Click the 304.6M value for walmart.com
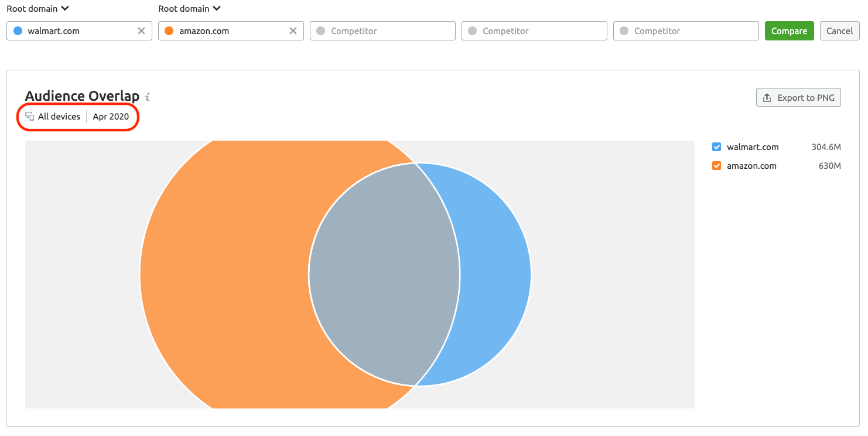 [826, 147]
